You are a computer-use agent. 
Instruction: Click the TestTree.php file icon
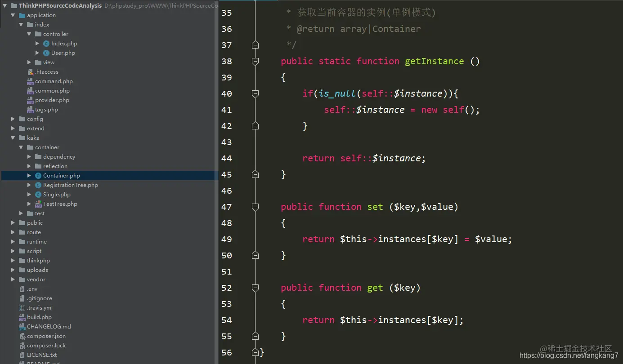[x=38, y=204]
